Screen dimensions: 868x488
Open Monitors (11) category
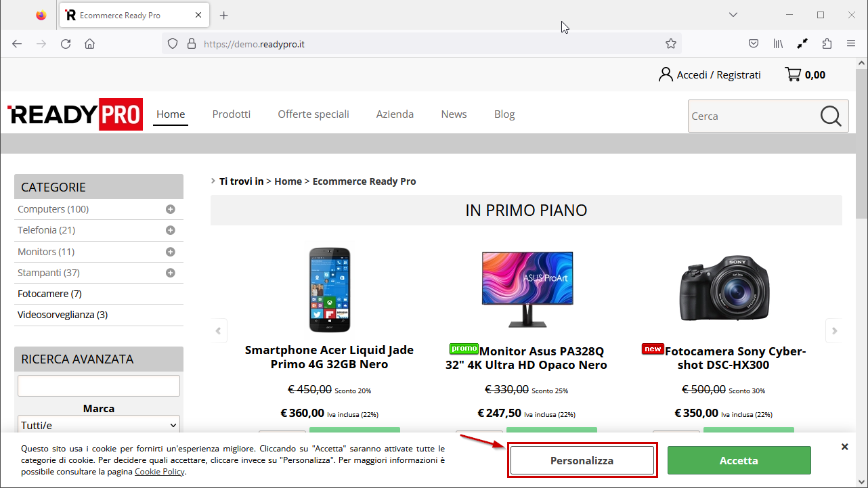[46, 252]
